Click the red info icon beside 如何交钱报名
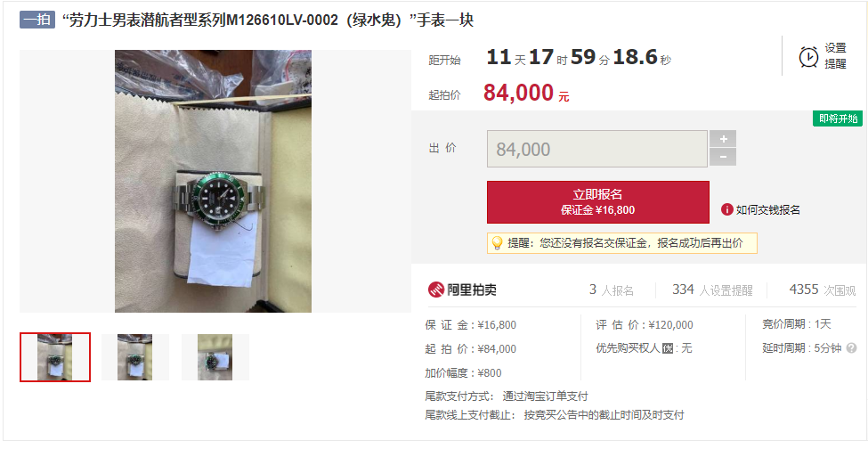The width and height of the screenshot is (868, 449). 726,209
